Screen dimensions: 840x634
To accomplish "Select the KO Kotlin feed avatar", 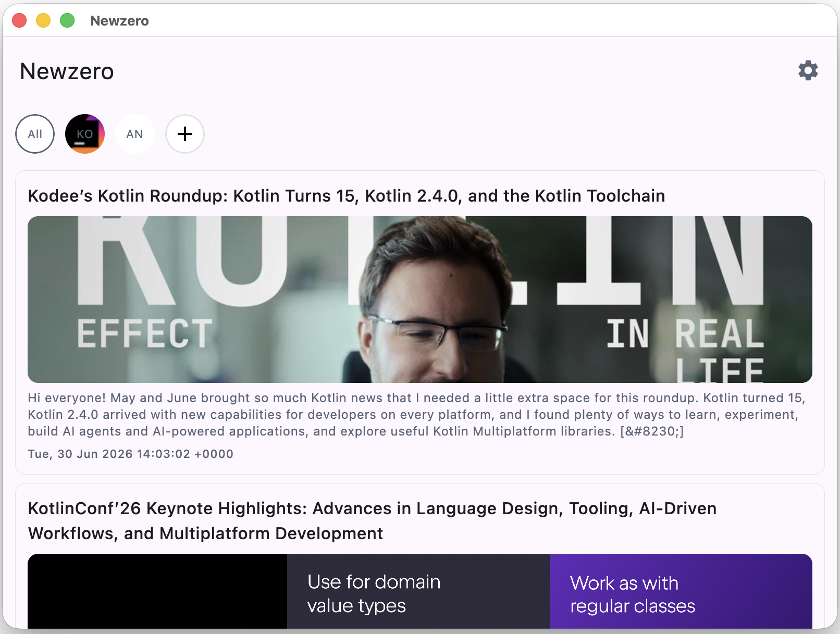I will [85, 134].
